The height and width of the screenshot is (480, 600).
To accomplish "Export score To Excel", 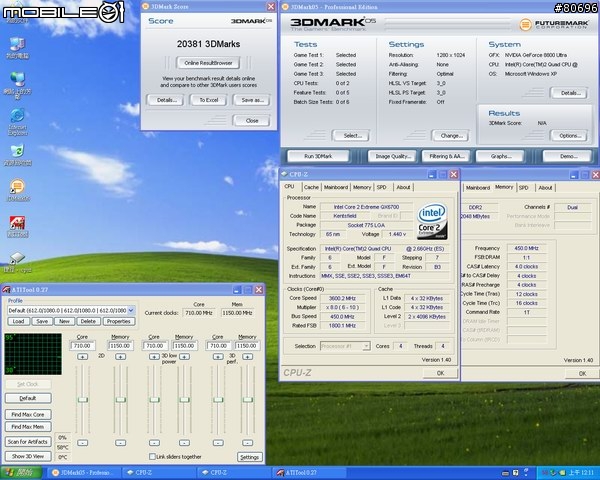I will pos(209,100).
